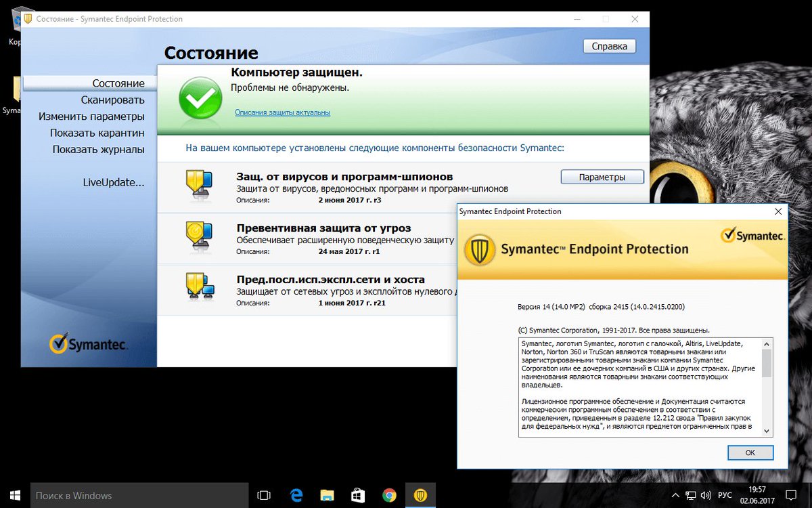The image size is (812, 508).
Task: Open Параметры for virus and spyware protection
Action: point(602,177)
